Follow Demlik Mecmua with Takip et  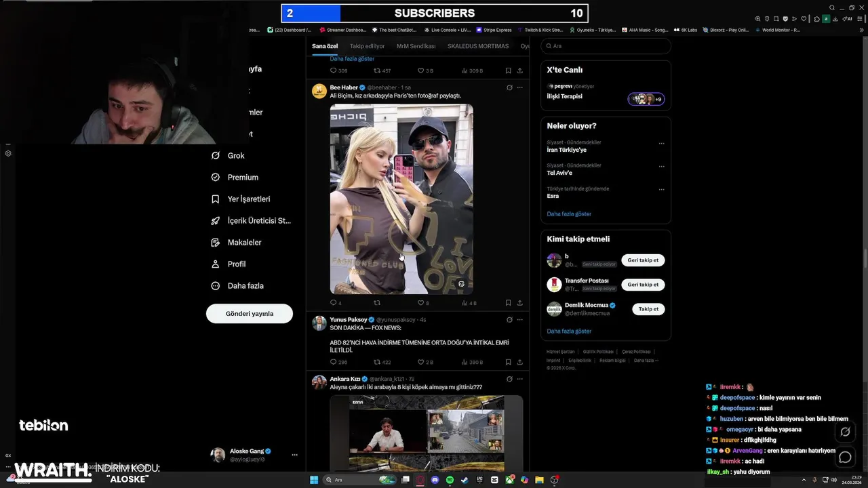tap(648, 309)
